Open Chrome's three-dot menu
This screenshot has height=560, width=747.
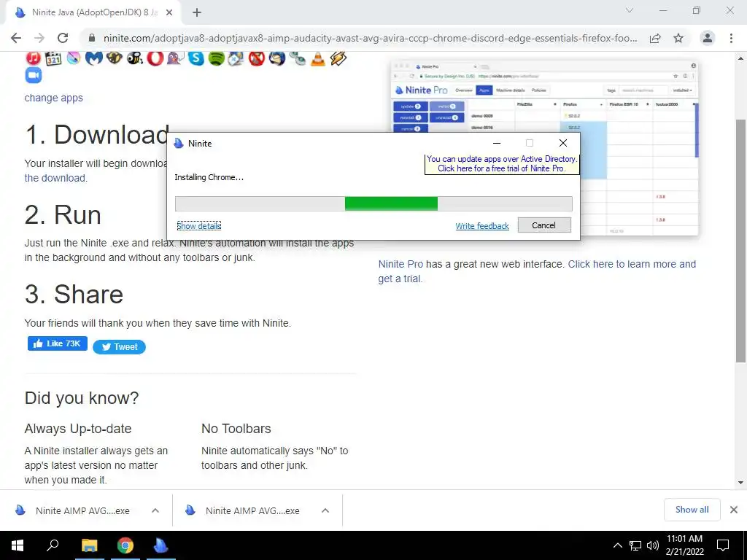[731, 38]
